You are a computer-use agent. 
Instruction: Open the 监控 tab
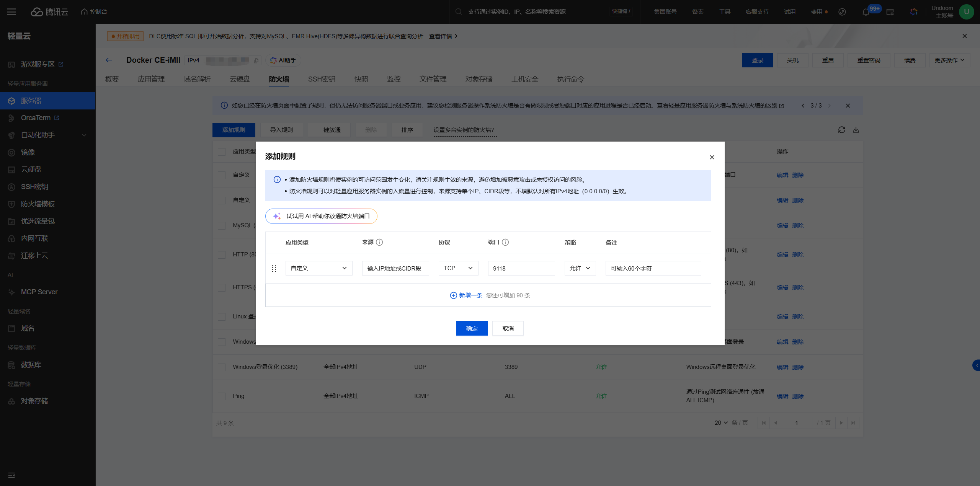coord(394,79)
